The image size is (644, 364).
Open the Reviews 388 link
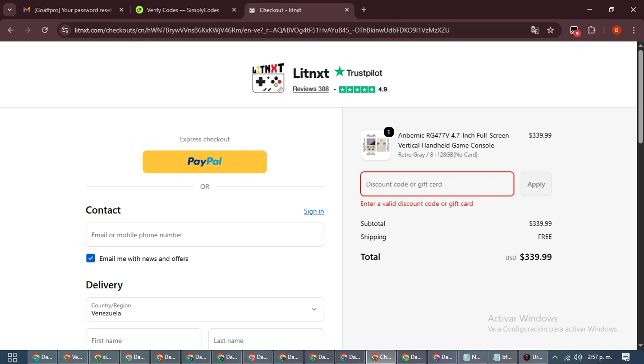(310, 89)
